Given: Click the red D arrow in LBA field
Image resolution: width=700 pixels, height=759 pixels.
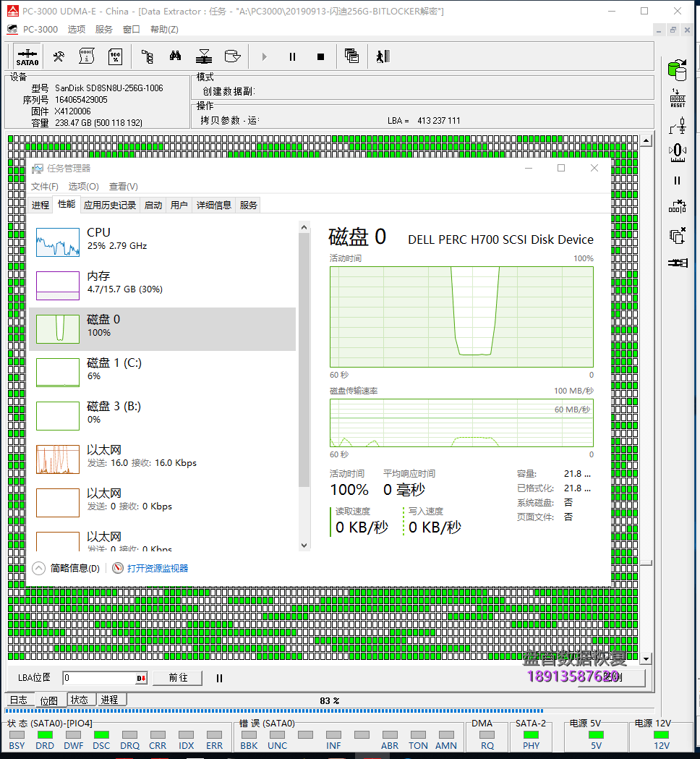Looking at the screenshot, I should [141, 678].
